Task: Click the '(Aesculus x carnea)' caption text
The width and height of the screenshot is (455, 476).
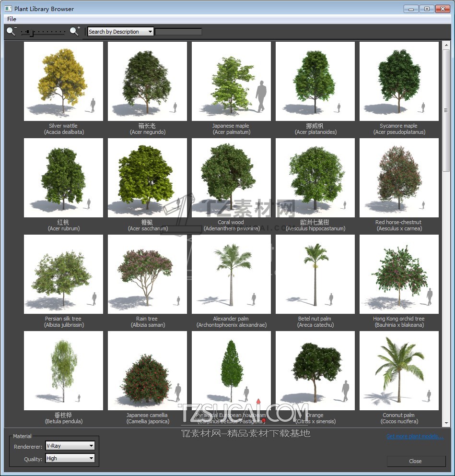Action: [x=399, y=228]
